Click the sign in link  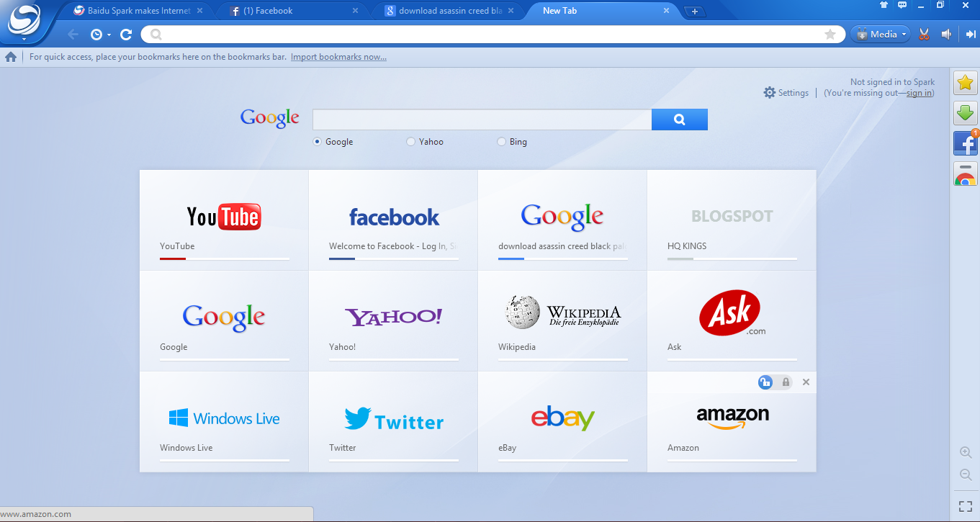click(919, 93)
